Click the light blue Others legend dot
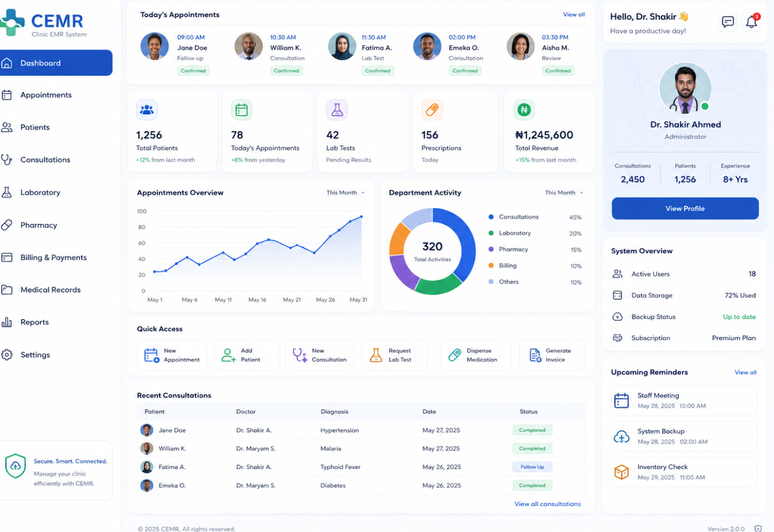The width and height of the screenshot is (774, 532). 491,282
